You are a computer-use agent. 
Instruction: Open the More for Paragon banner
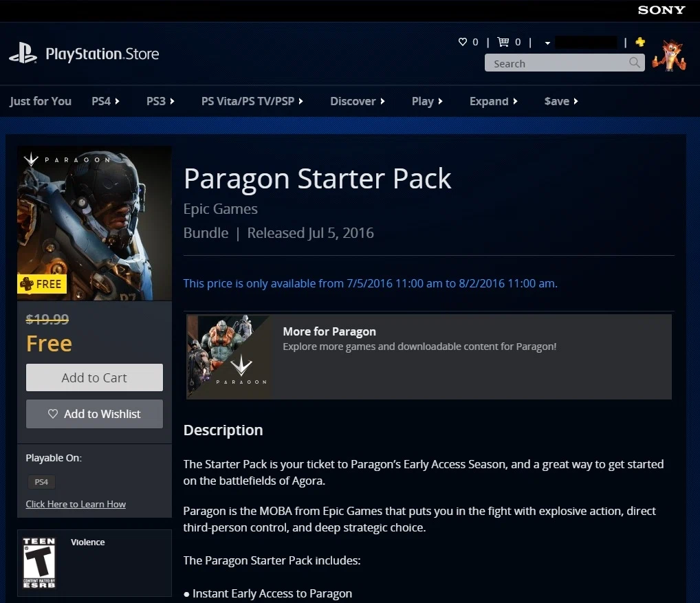[x=429, y=357]
